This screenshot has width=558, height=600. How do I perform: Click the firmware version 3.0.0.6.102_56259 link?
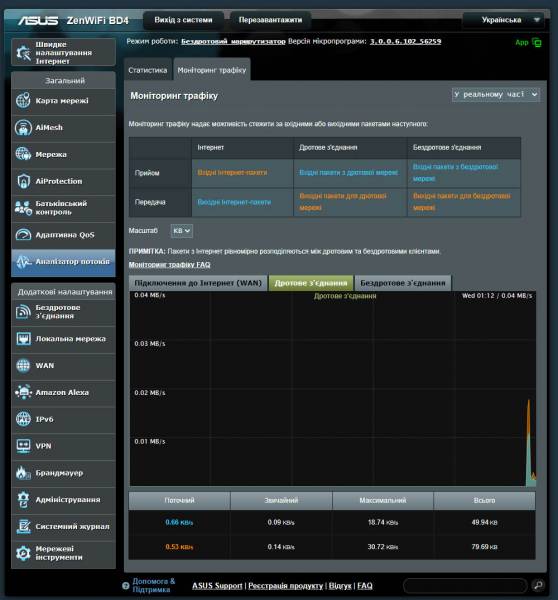click(x=406, y=41)
